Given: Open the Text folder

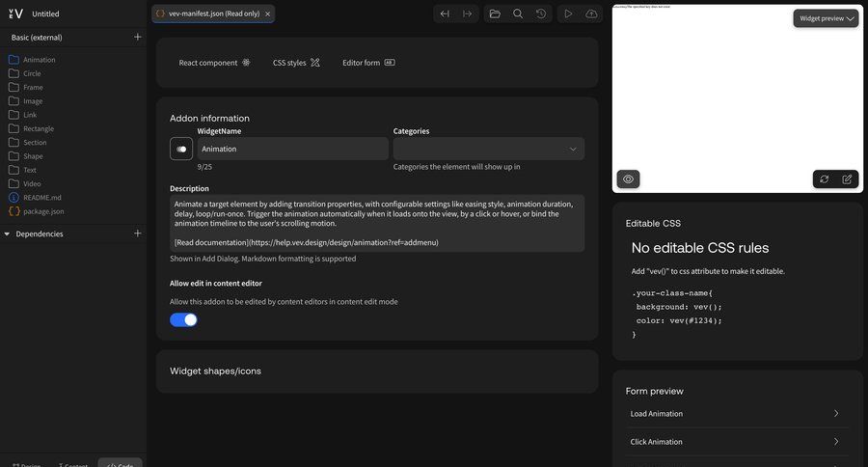Looking at the screenshot, I should point(23,170).
